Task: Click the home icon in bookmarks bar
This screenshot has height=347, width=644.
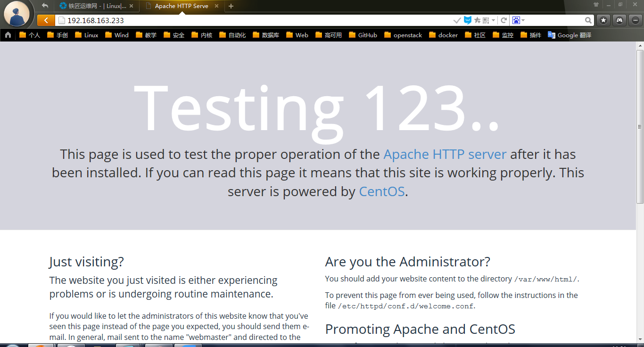Action: 8,35
